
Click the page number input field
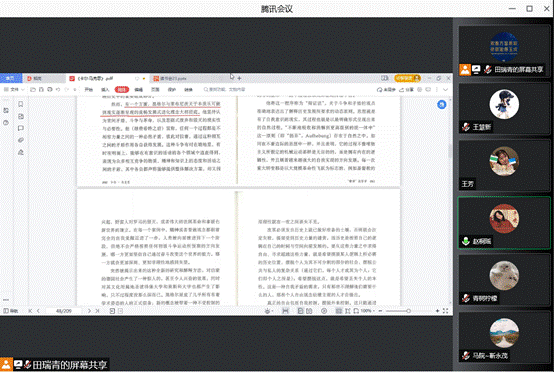64,311
